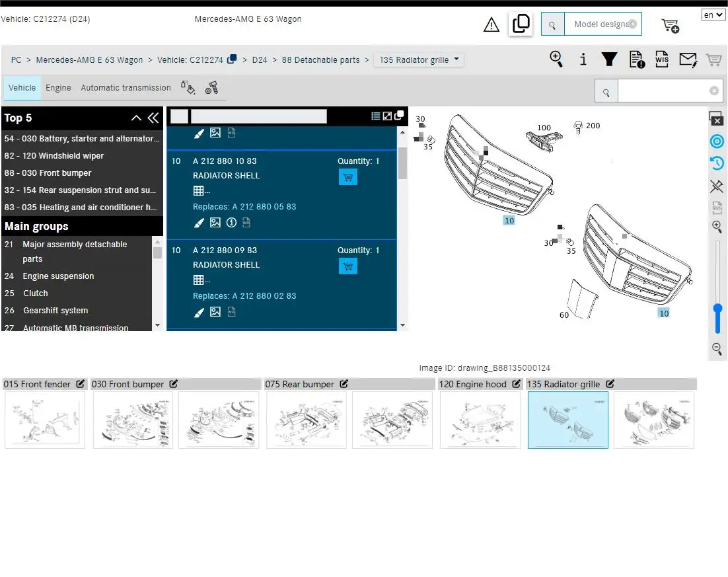Edit note for 030 Front bumper heading
The width and height of the screenshot is (728, 577).
(173, 384)
